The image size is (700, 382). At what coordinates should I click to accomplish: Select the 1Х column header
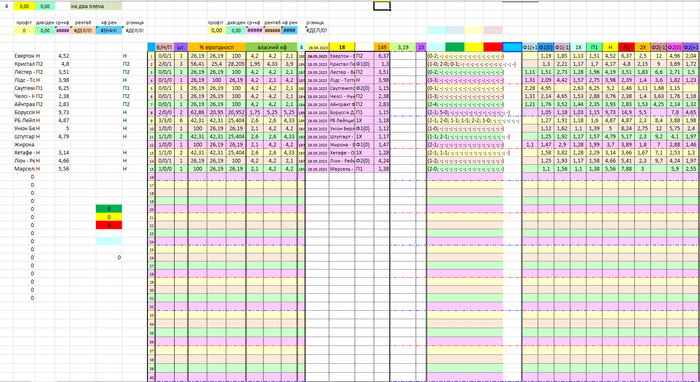click(578, 47)
